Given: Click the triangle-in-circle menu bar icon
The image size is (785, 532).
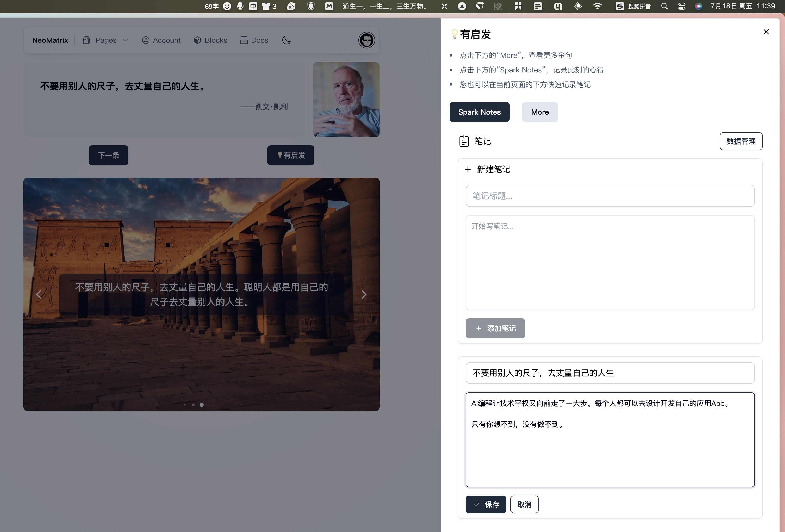Looking at the screenshot, I should click(x=462, y=6).
